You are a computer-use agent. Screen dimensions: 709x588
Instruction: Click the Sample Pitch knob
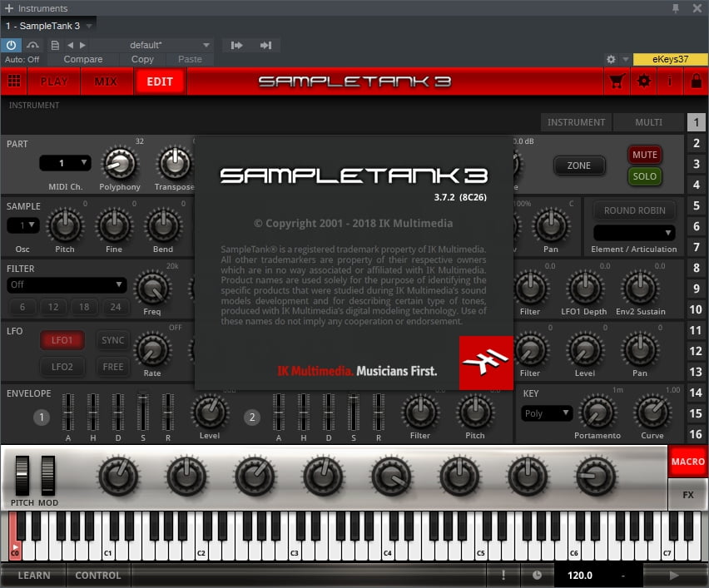click(65, 225)
